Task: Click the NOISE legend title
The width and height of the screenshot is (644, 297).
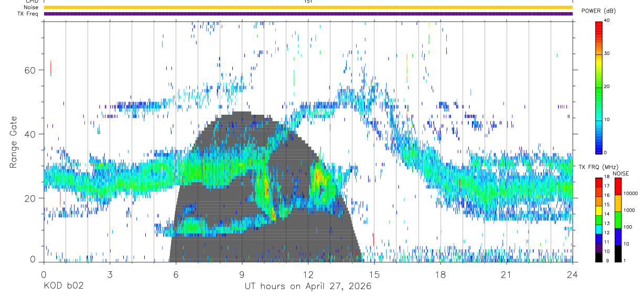Action: (620, 173)
